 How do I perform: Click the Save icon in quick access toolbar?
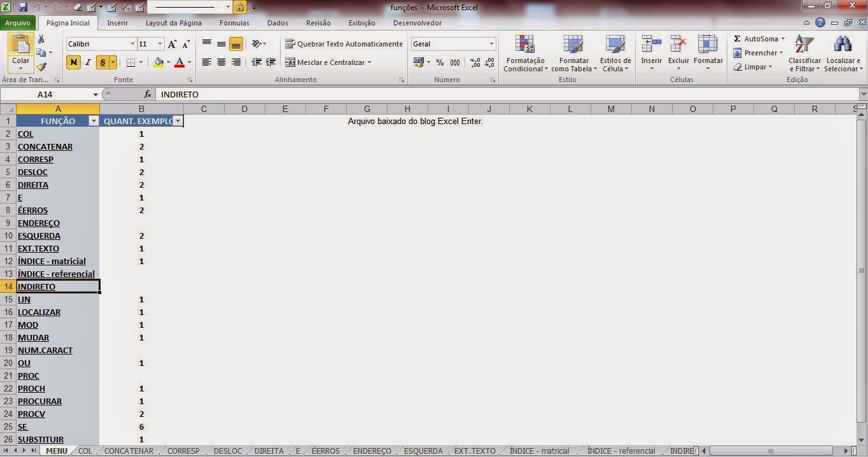pyautogui.click(x=23, y=8)
